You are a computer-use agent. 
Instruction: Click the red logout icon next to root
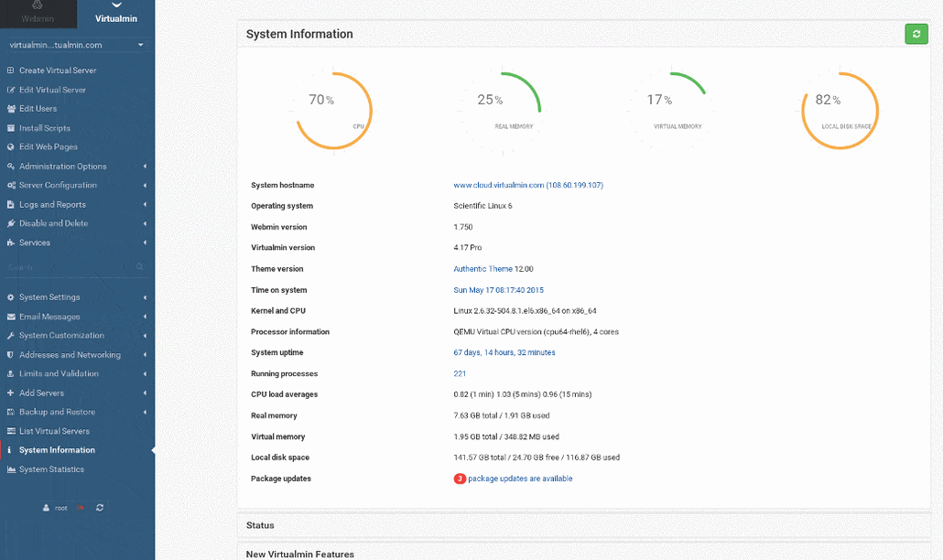[80, 508]
